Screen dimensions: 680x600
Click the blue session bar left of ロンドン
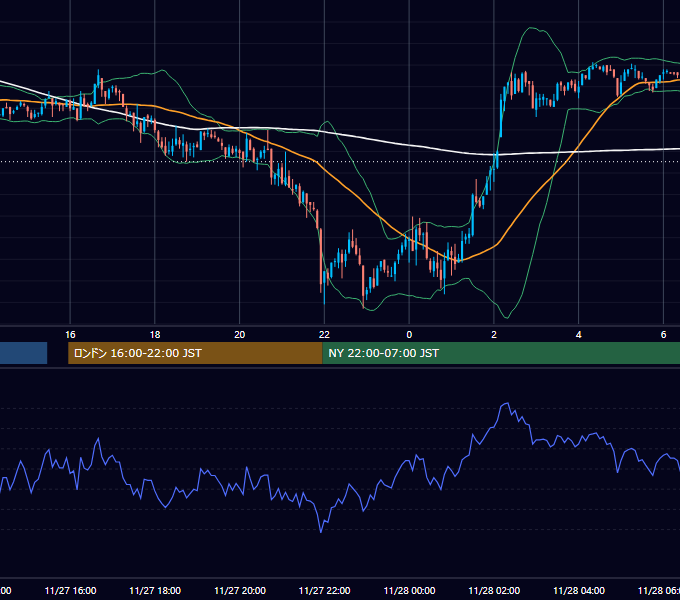coord(23,353)
